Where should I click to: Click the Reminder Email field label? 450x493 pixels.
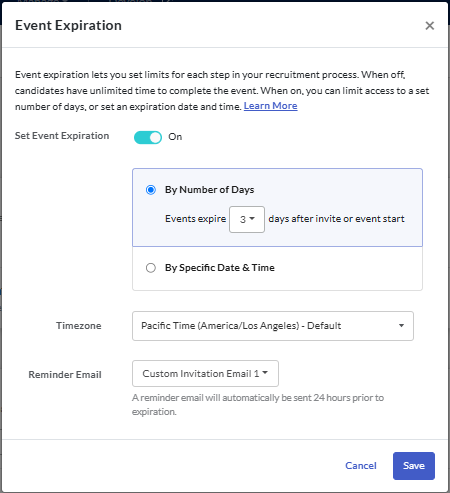pyautogui.click(x=65, y=375)
